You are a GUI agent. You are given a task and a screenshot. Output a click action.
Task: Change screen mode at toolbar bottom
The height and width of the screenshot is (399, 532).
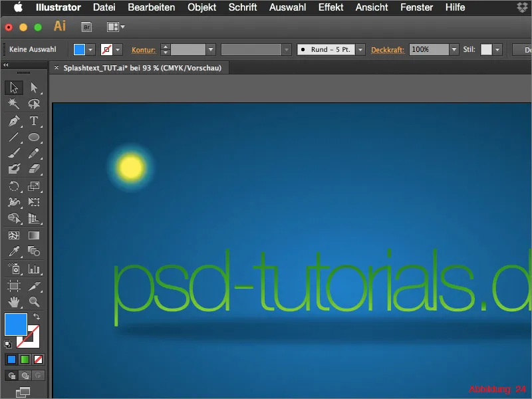(23, 392)
